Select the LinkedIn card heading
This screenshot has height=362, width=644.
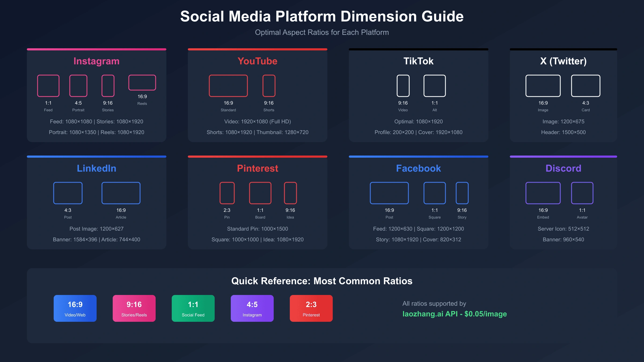tap(97, 168)
